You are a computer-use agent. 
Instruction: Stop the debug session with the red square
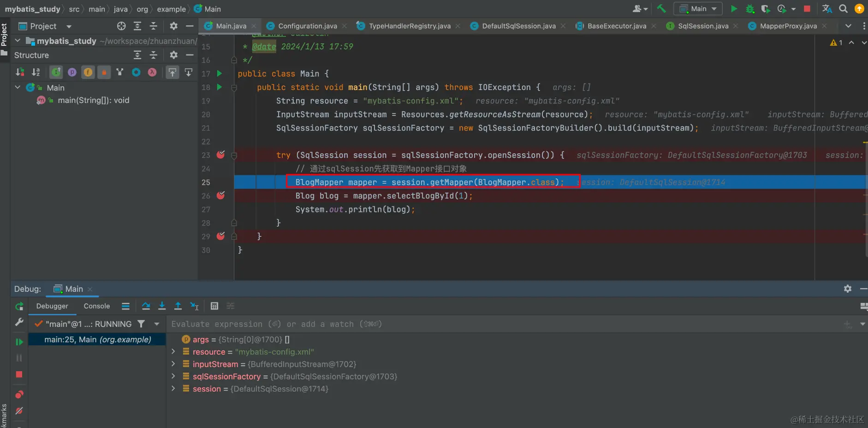19,374
